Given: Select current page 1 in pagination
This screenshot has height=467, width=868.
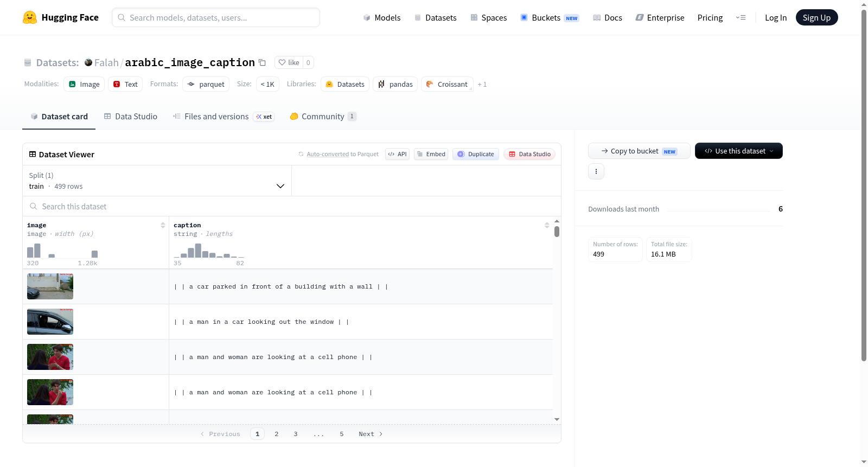Looking at the screenshot, I should [257, 433].
